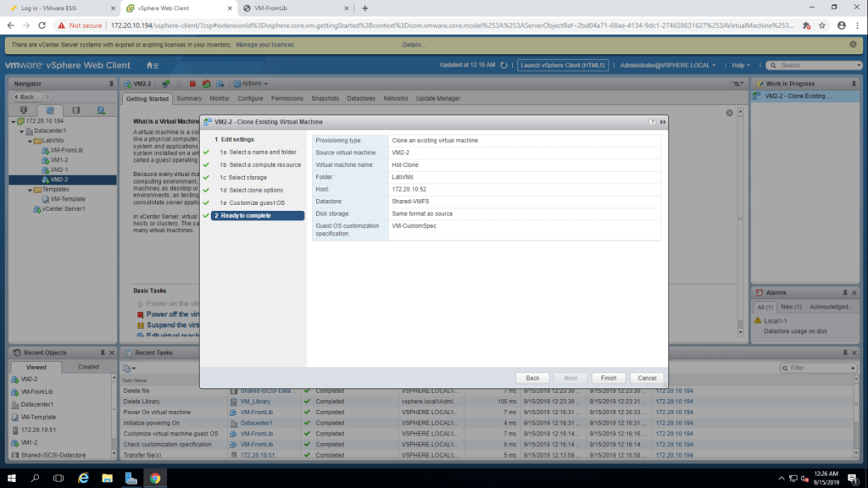This screenshot has width=868, height=488.
Task: Click the red Power Off VM toolbar icon
Action: point(192,84)
